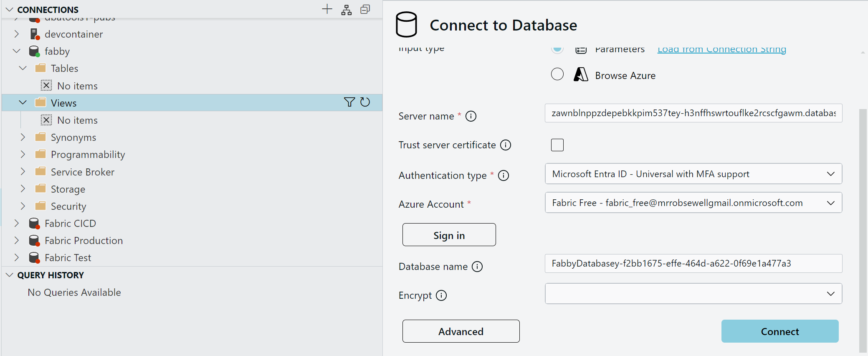The image size is (868, 356).
Task: Expand the Synonyms folder
Action: pyautogui.click(x=23, y=137)
